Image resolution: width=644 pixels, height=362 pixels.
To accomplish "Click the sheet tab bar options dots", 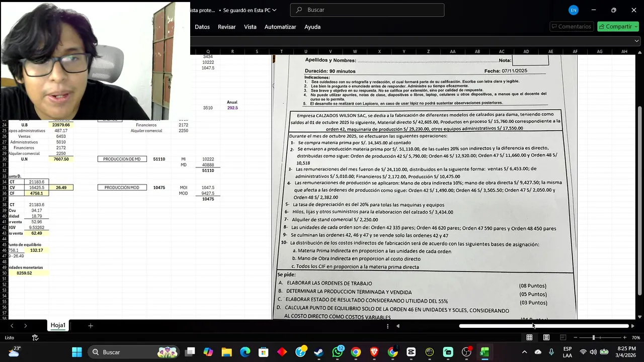I will click(x=387, y=326).
